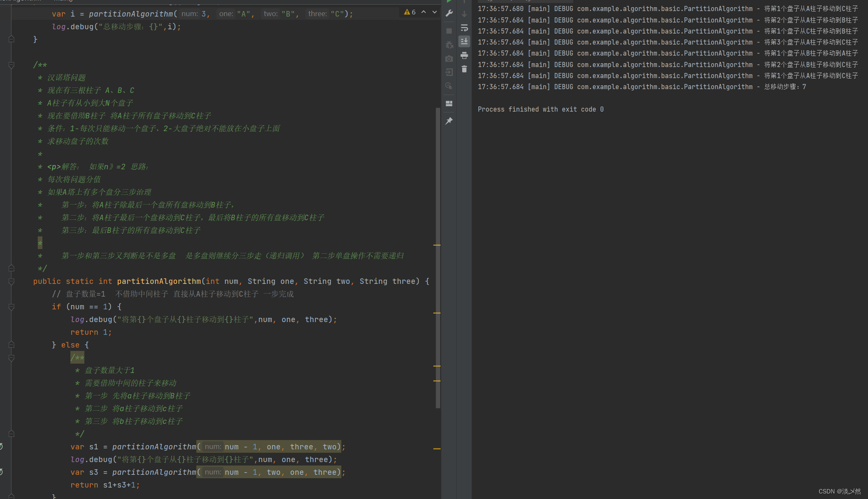The height and width of the screenshot is (499, 868).
Task: Click the 'num:' inlay hint in the main call
Action: click(190, 14)
